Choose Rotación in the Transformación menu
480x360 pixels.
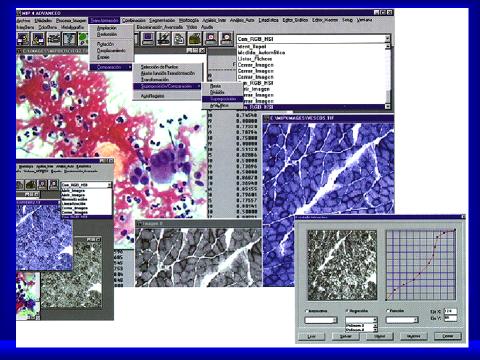pyautogui.click(x=105, y=44)
